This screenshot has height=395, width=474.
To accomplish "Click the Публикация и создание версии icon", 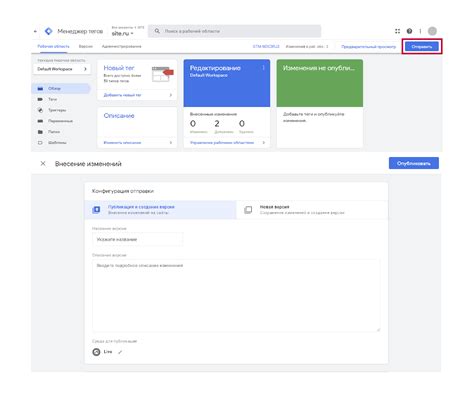I will [96, 210].
